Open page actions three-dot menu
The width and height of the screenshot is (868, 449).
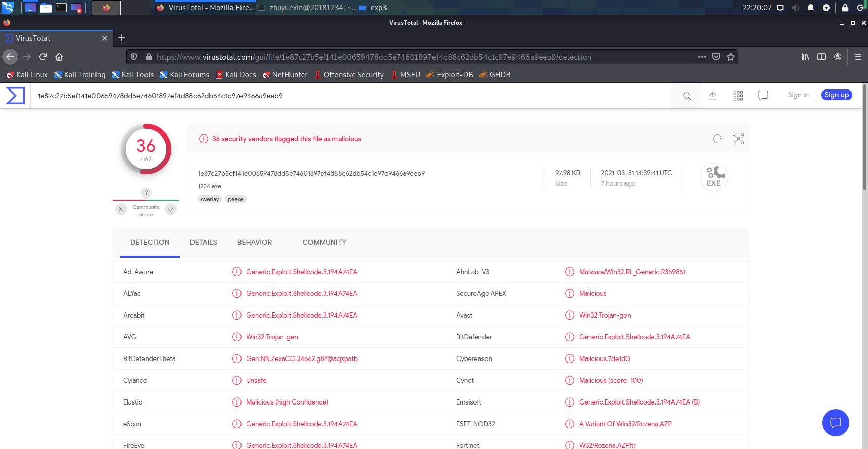[x=702, y=57]
